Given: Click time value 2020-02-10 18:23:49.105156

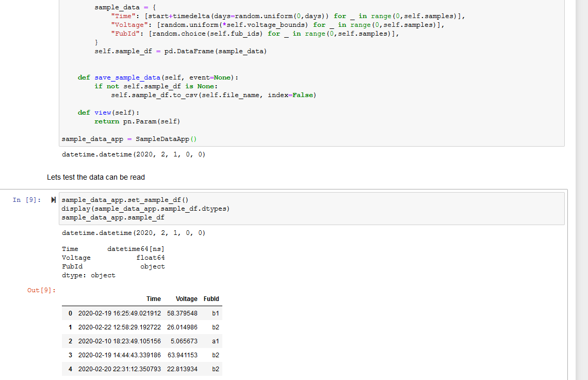Looking at the screenshot, I should [x=119, y=341].
